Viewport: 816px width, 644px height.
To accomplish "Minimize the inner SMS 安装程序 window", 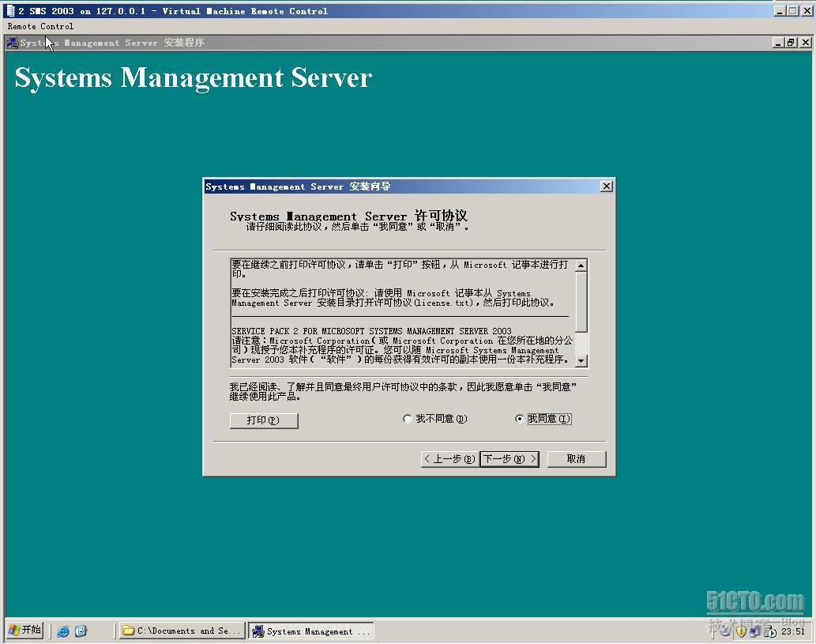I will click(x=778, y=43).
